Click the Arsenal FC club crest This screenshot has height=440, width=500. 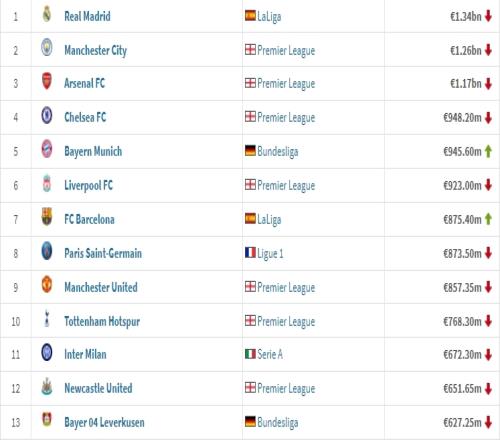(x=47, y=81)
